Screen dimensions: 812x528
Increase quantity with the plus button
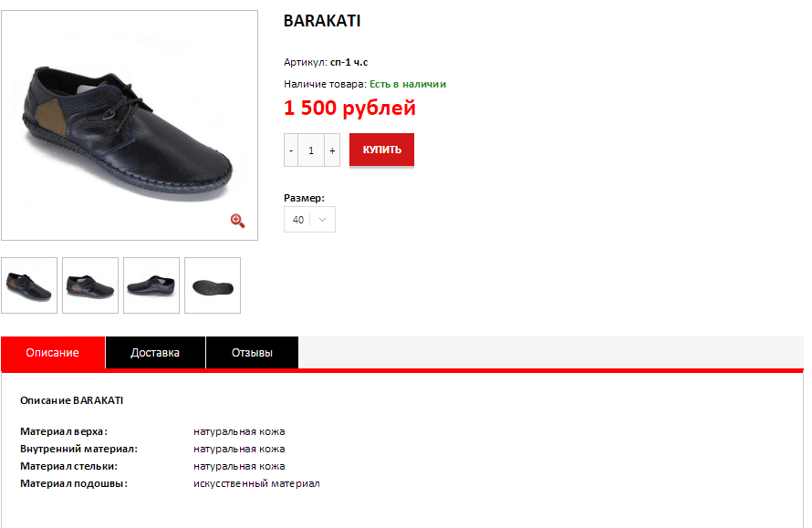[332, 150]
